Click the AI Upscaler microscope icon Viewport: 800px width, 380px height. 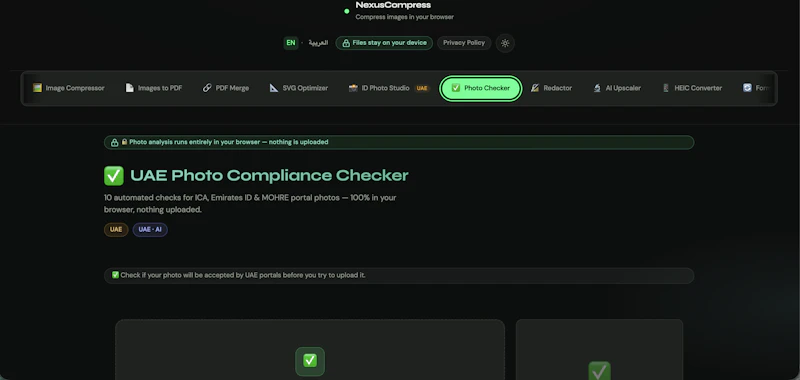(597, 88)
